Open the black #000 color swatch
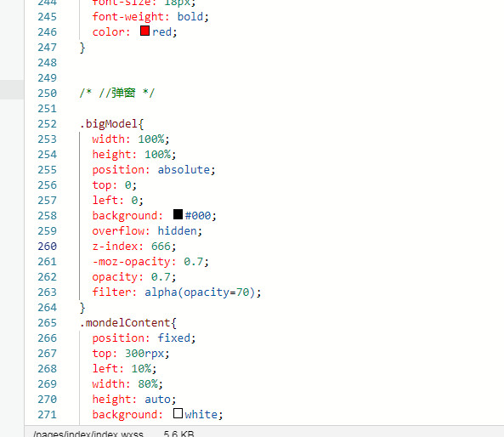This screenshot has width=504, height=437. (x=178, y=214)
